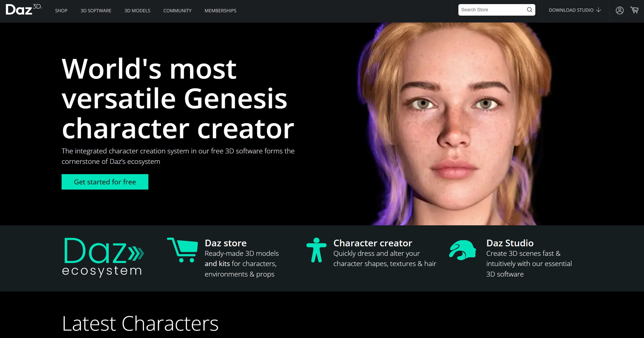Expand the 3D Models menu

(137, 10)
